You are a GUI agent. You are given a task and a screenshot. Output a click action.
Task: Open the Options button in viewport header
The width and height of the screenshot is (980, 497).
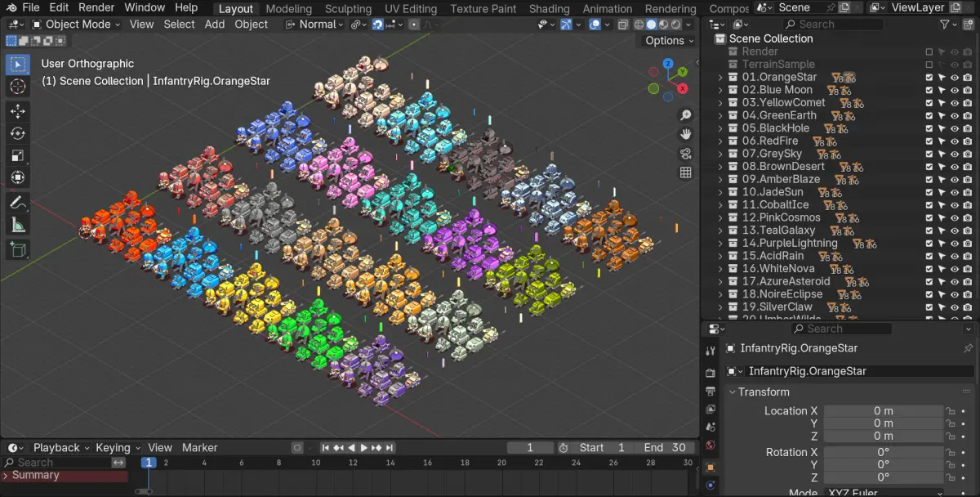pyautogui.click(x=670, y=41)
